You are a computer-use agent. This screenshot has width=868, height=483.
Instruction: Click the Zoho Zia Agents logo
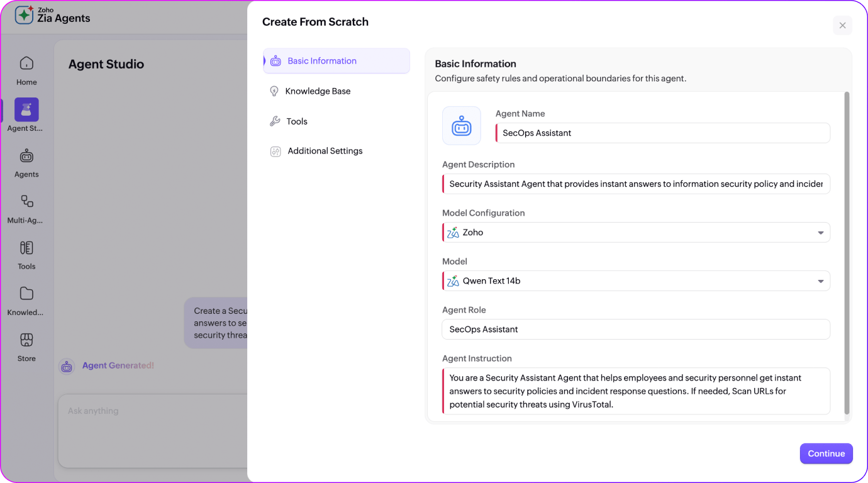(x=53, y=15)
